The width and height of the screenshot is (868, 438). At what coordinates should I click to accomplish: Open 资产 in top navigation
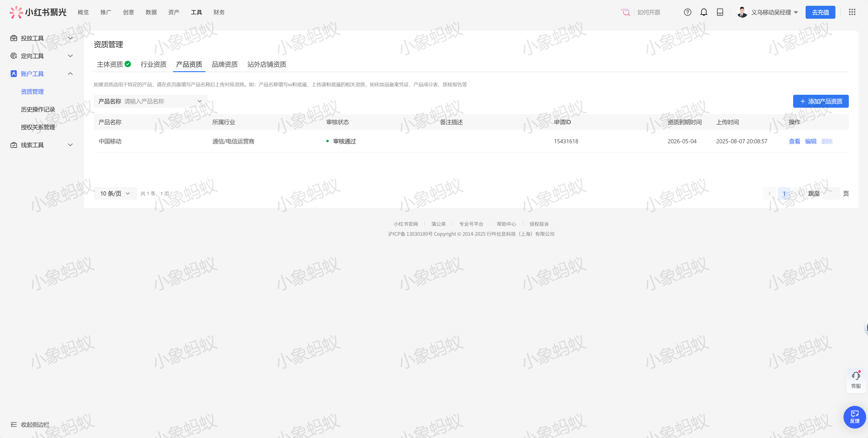pos(174,12)
